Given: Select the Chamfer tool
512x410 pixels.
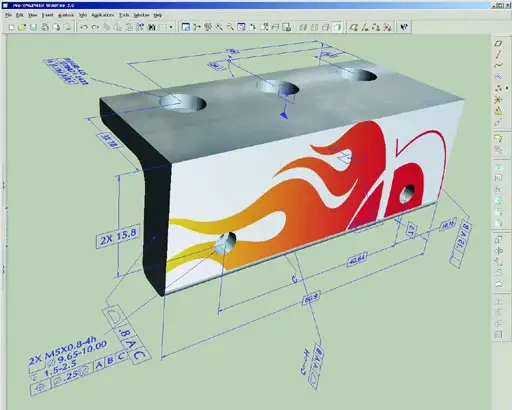Looking at the screenshot, I should click(x=498, y=223).
